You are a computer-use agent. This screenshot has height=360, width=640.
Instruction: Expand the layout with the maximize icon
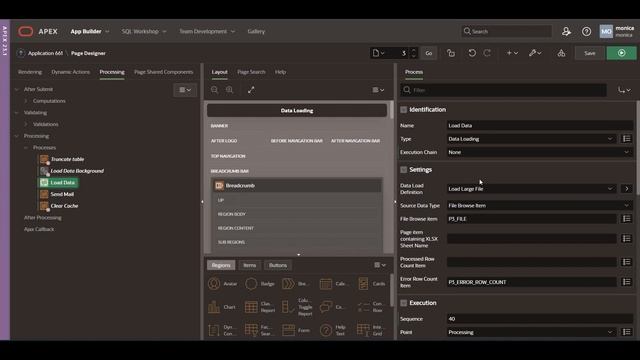click(251, 90)
